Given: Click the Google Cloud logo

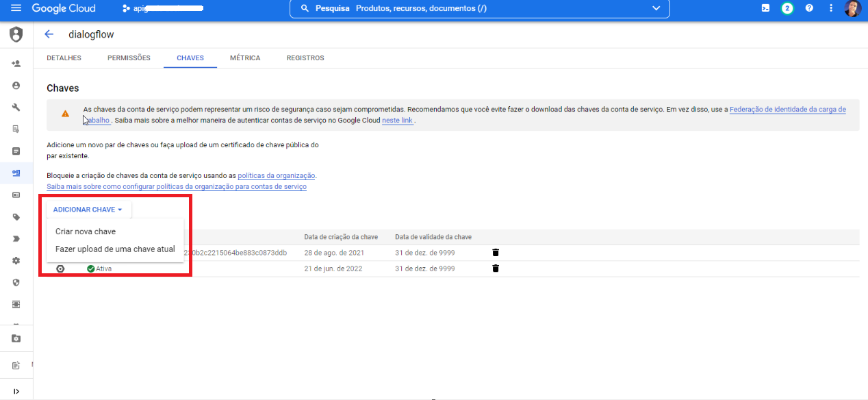Looking at the screenshot, I should 64,8.
